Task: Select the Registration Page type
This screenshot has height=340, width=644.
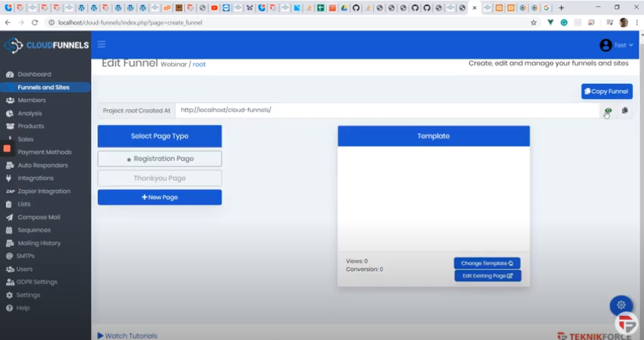Action: point(159,159)
